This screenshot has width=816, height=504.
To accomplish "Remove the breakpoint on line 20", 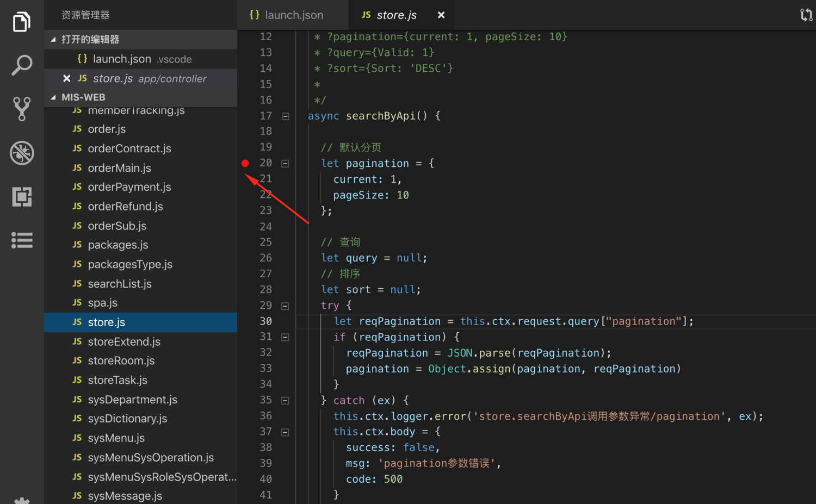I will pos(245,163).
